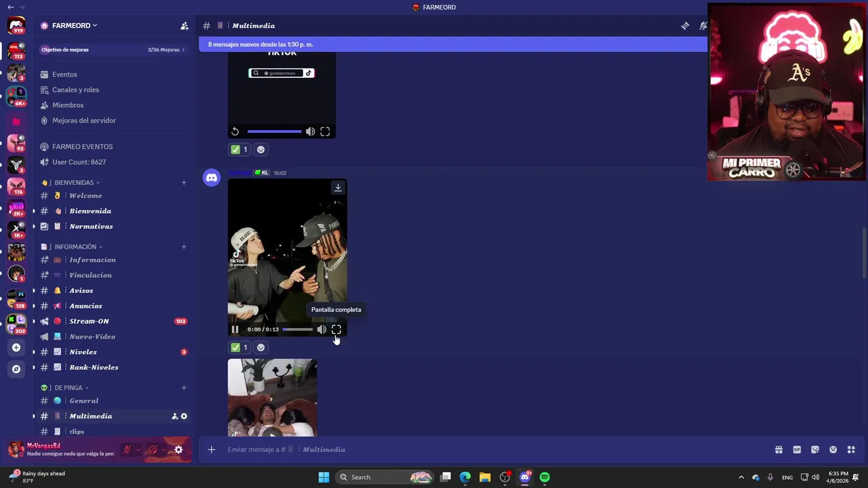Open the emoji picker
The image size is (868, 488).
click(x=833, y=449)
